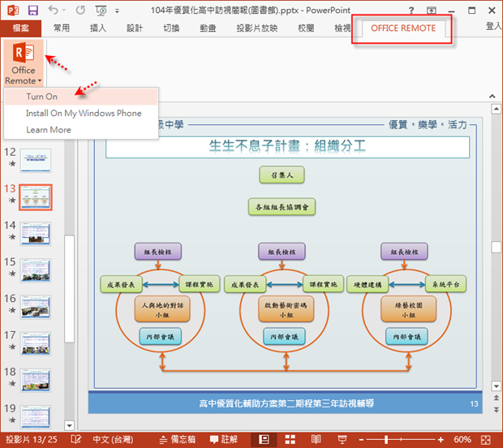The image size is (503, 448).
Task: Collapse the ribbon with the chevron
Action: (492, 96)
